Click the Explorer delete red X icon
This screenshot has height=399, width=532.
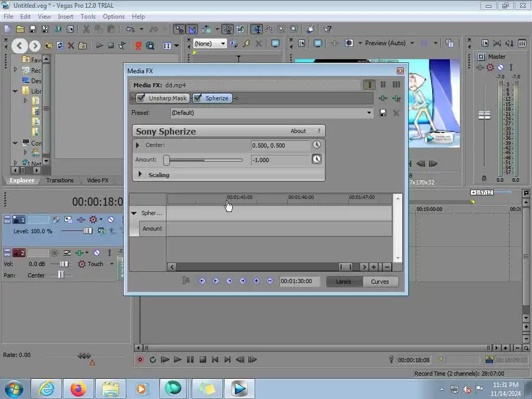coord(71,46)
